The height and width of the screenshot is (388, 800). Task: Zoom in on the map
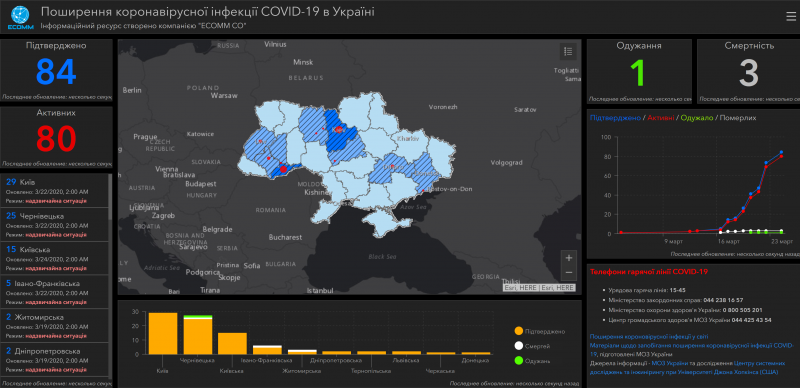pos(568,257)
